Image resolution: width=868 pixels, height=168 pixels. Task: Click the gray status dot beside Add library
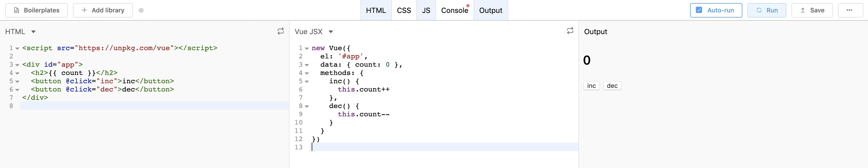point(141,10)
